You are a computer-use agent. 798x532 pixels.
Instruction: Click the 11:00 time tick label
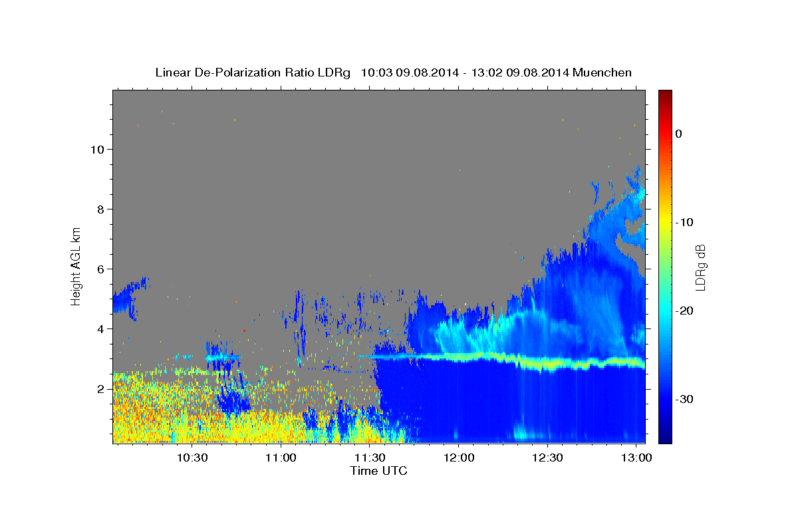click(x=281, y=458)
